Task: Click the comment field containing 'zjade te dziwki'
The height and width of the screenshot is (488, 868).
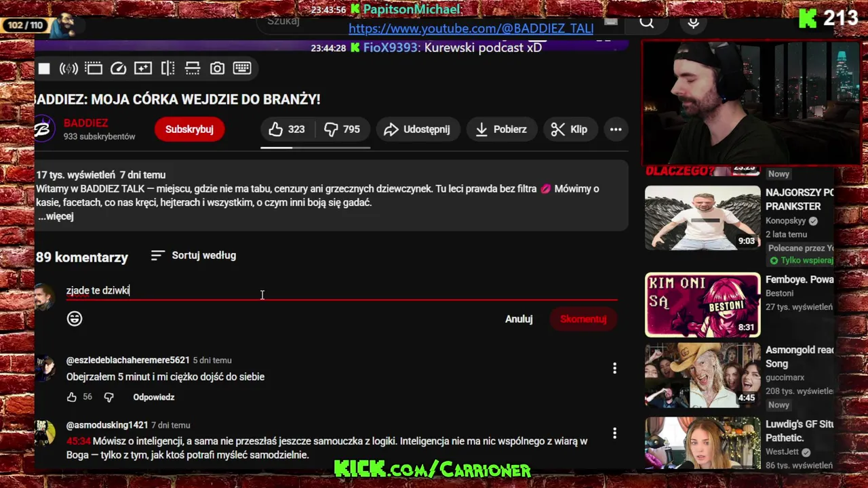Action: [342, 290]
